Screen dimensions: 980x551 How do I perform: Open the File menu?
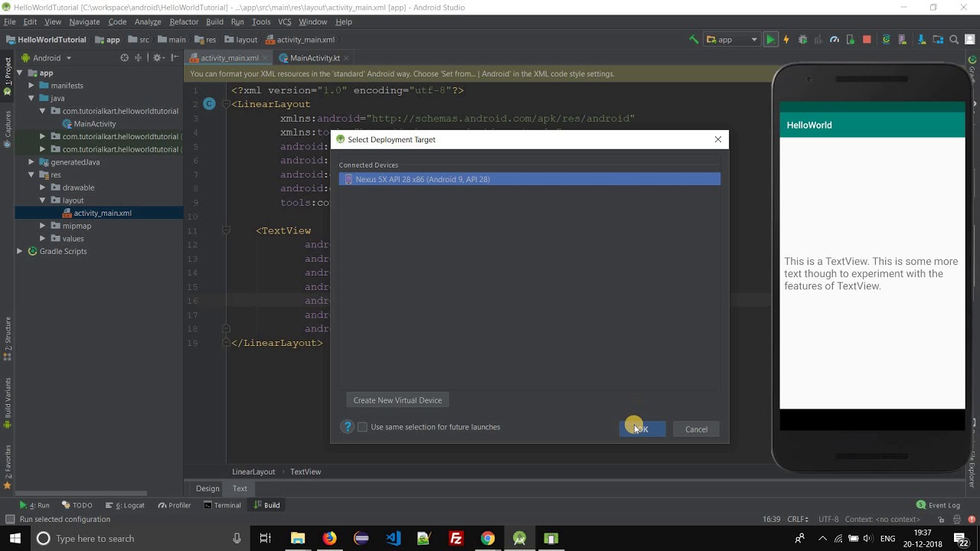[x=9, y=22]
